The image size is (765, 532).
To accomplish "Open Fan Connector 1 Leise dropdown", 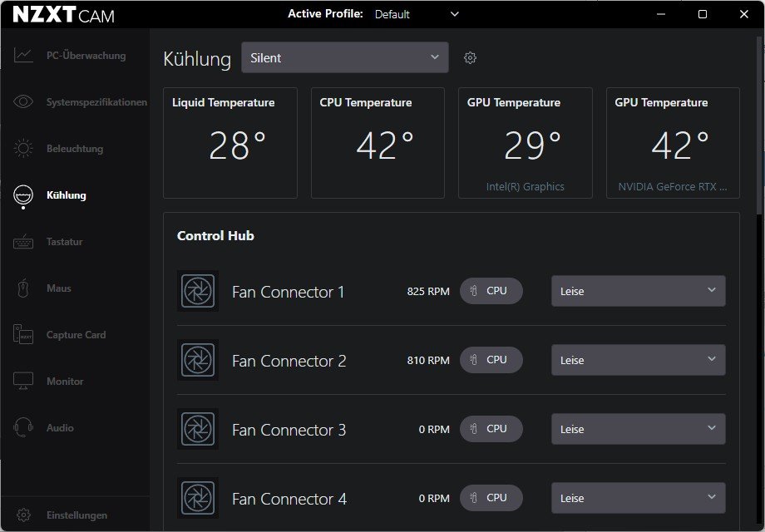I will click(x=638, y=291).
